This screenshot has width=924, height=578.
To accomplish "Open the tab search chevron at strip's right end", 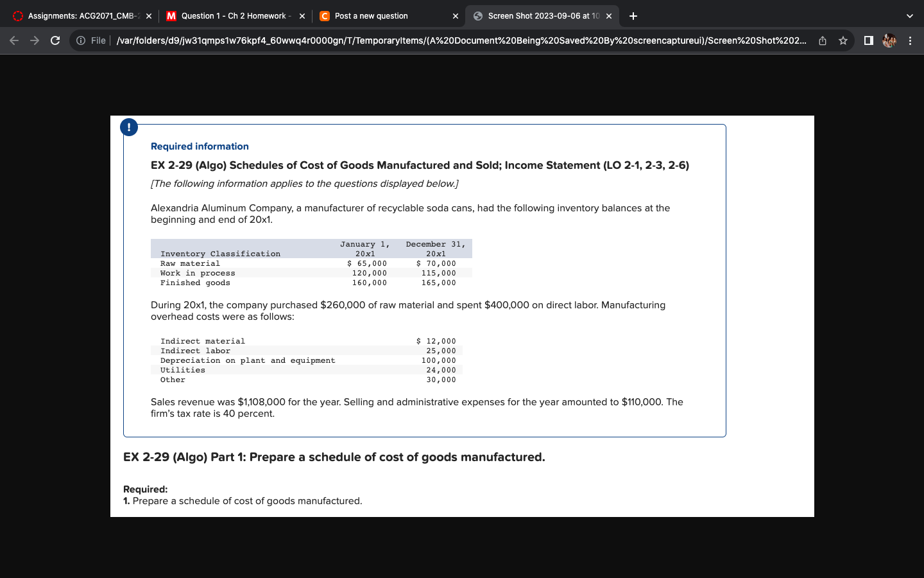I will tap(909, 15).
